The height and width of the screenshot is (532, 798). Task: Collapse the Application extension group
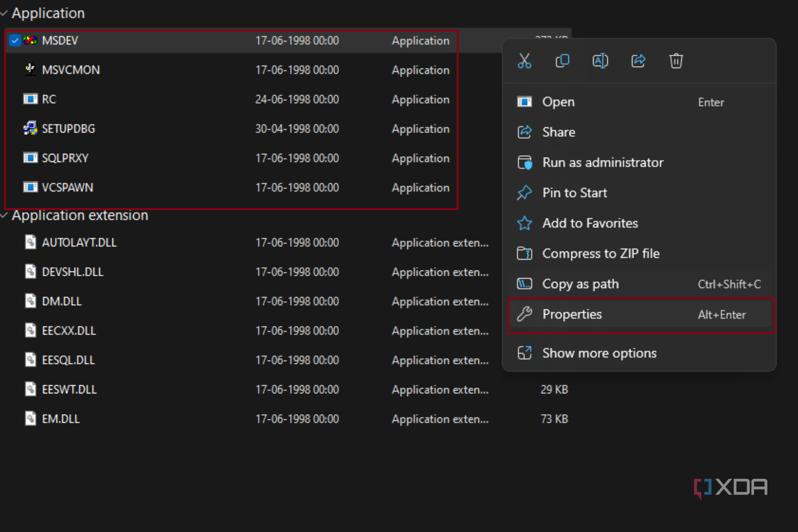(x=4, y=215)
